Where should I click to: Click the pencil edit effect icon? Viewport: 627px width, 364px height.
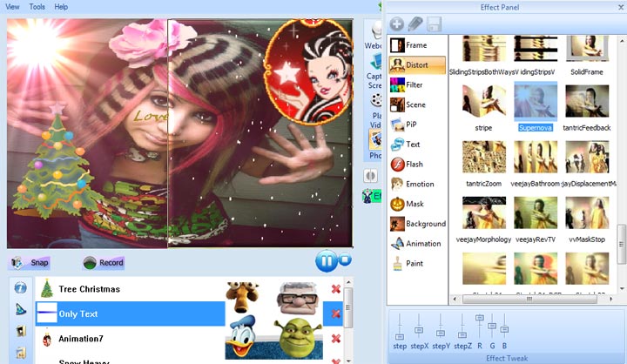(x=415, y=24)
